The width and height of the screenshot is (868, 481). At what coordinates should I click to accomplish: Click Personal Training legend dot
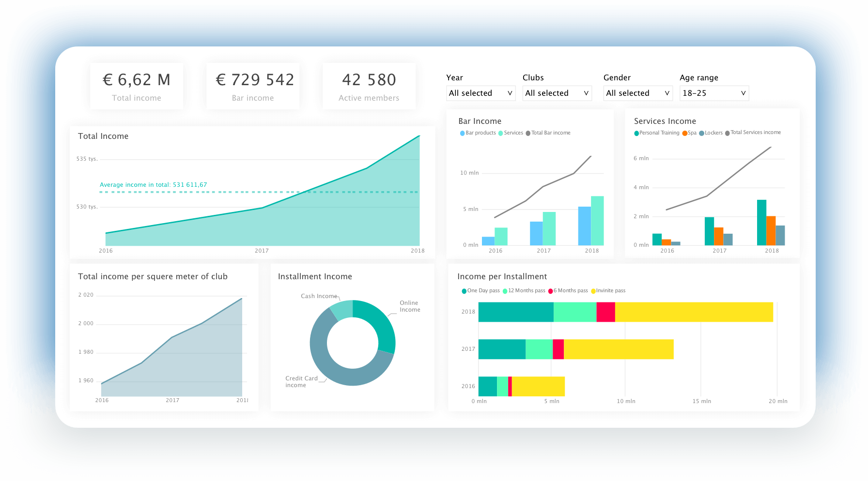coord(636,133)
